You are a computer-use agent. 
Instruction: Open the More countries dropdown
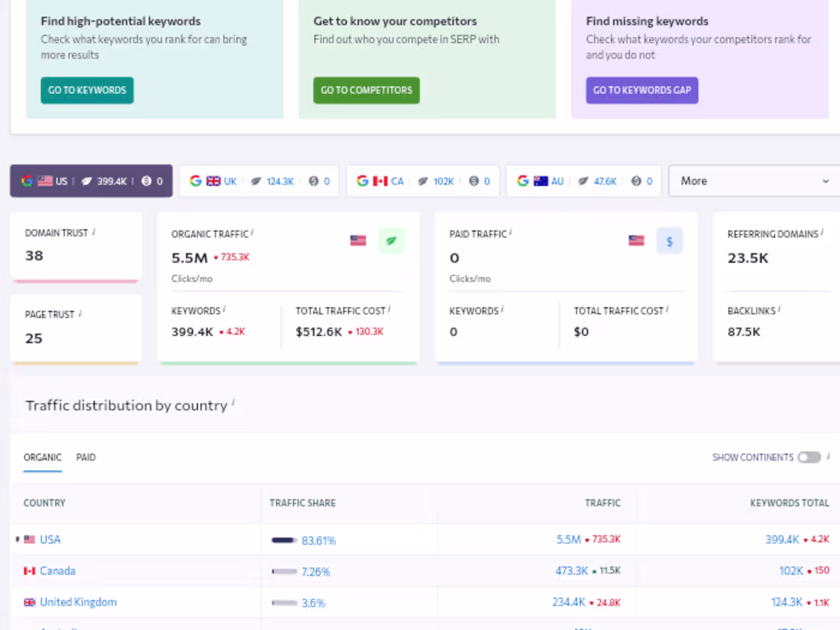tap(754, 181)
